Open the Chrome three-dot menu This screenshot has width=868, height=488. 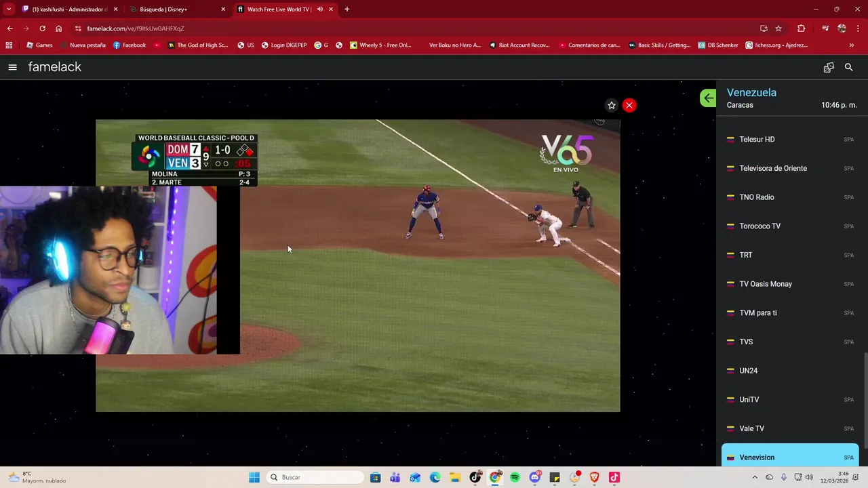pyautogui.click(x=858, y=28)
